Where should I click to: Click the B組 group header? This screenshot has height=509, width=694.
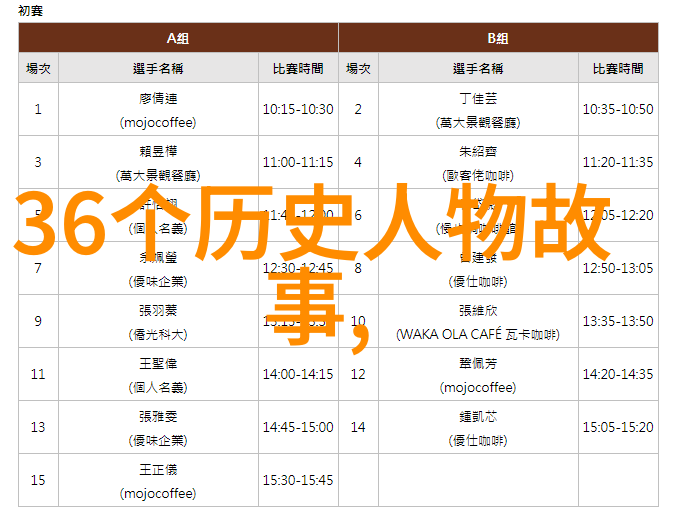[498, 38]
